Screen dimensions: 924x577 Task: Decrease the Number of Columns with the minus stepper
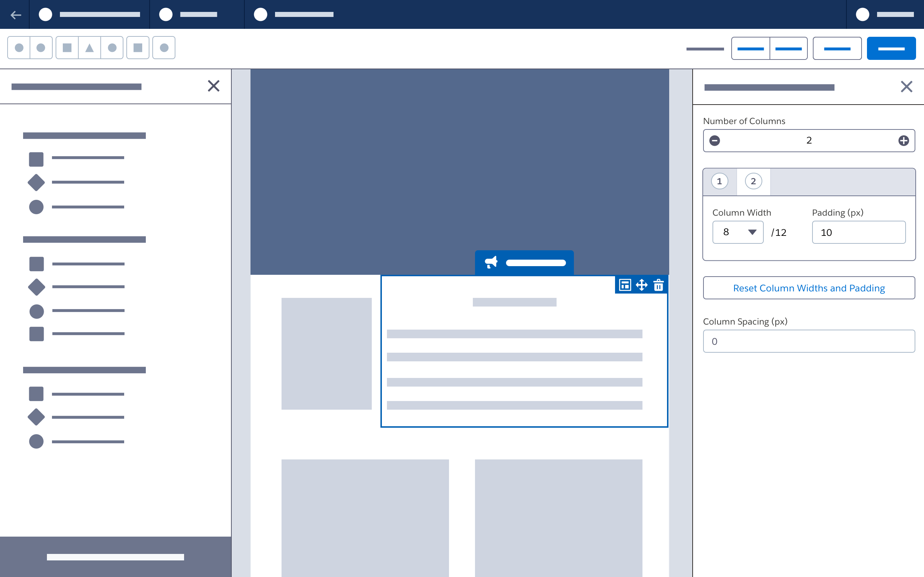click(715, 140)
